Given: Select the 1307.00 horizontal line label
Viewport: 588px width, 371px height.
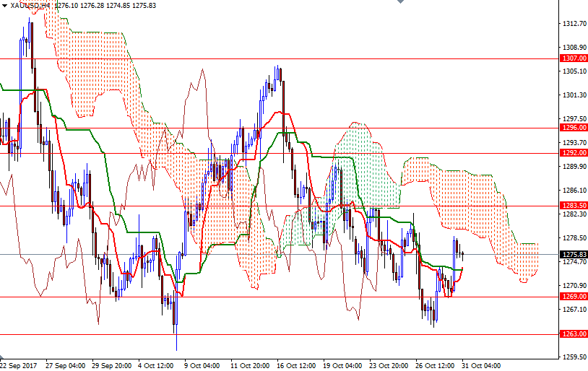Looking at the screenshot, I should tap(574, 58).
